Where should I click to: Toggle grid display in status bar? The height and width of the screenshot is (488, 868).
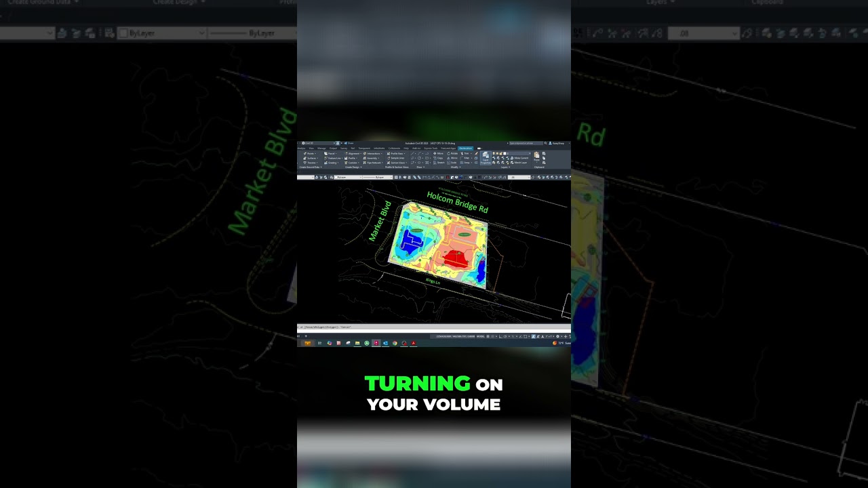coord(488,336)
